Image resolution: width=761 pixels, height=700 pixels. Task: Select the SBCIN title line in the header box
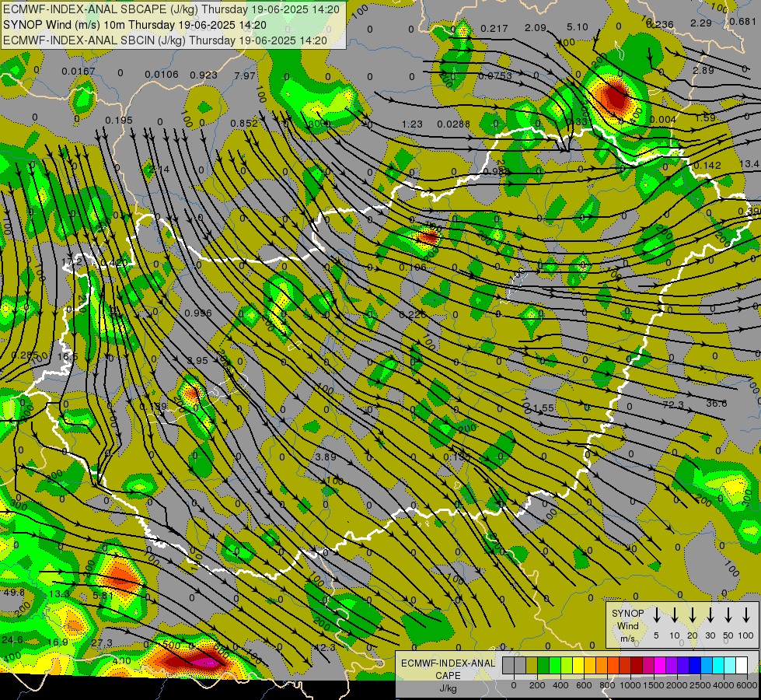coord(166,40)
